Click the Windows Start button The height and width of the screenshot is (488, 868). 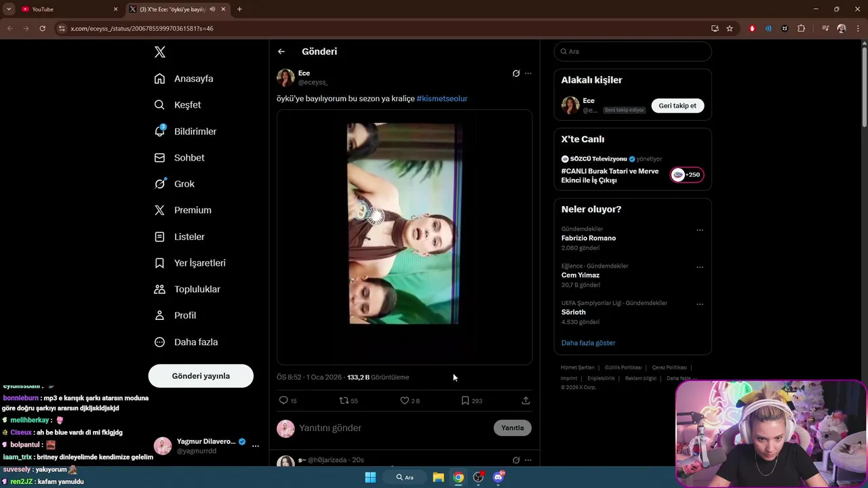pos(370,477)
